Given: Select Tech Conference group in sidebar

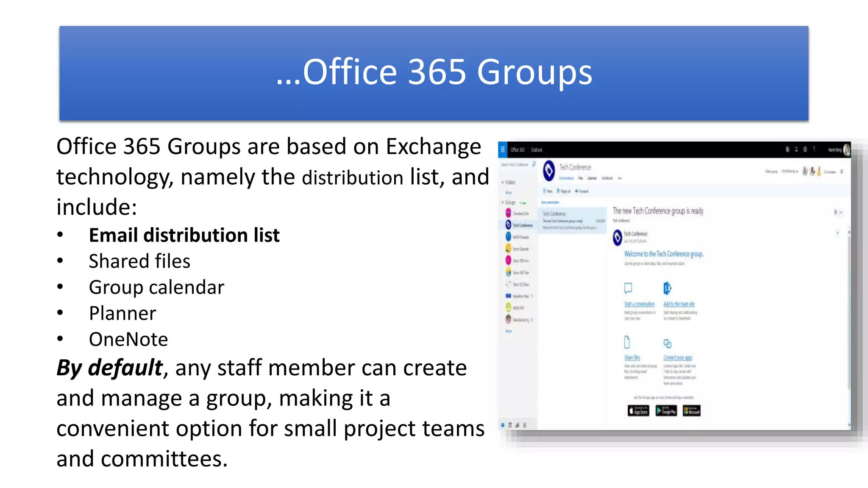Looking at the screenshot, I should pyautogui.click(x=518, y=225).
